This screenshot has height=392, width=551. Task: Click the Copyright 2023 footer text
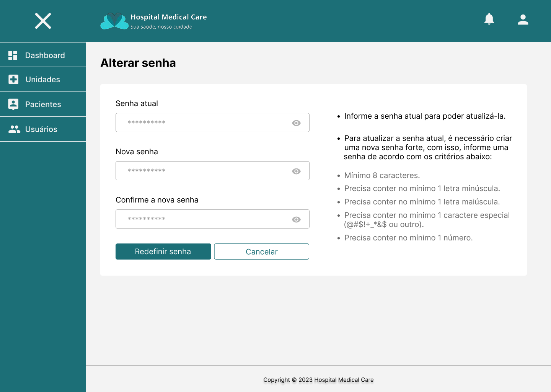[x=318, y=380]
